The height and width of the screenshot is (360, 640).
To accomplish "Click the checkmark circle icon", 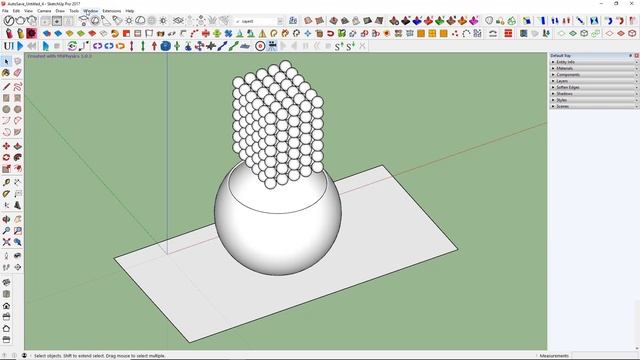I will pyautogui.click(x=9, y=21).
